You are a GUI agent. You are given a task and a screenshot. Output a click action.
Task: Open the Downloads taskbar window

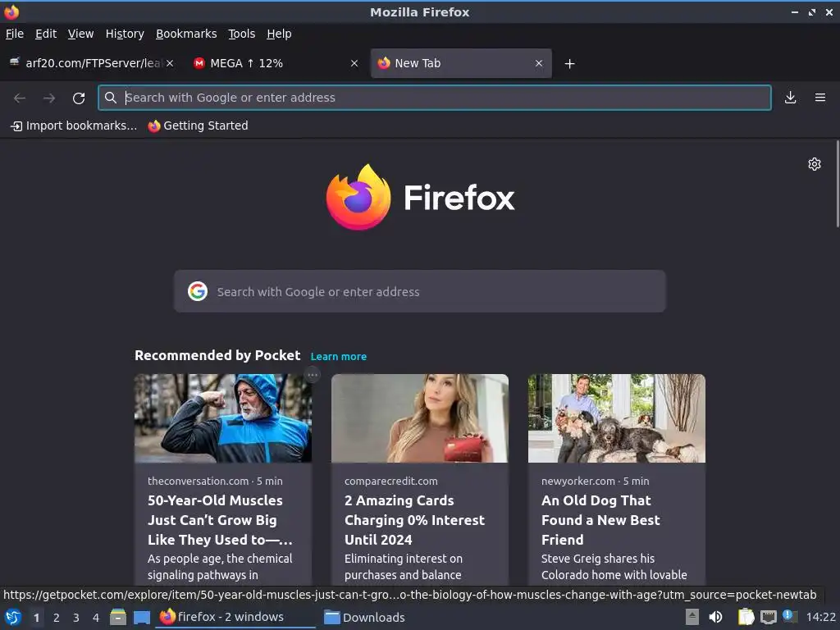click(364, 617)
